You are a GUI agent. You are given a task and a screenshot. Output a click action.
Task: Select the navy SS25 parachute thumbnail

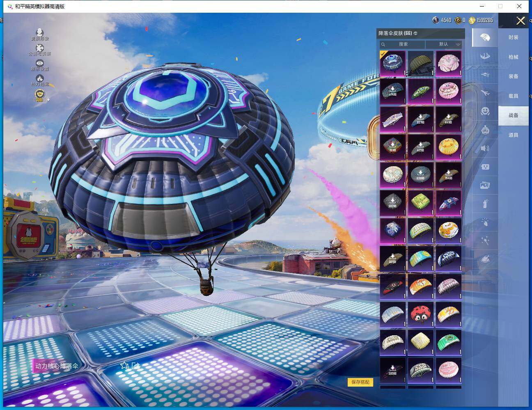(449, 259)
